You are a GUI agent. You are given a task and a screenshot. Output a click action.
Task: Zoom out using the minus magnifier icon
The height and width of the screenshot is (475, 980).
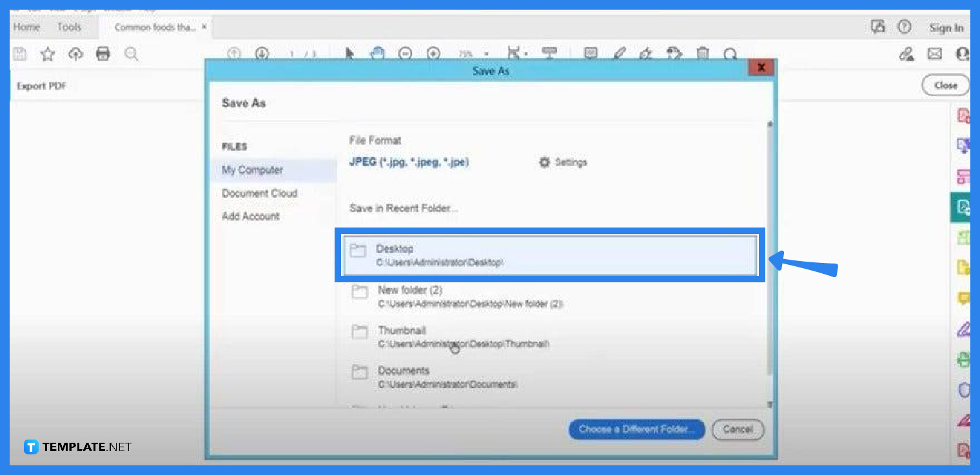click(x=405, y=54)
